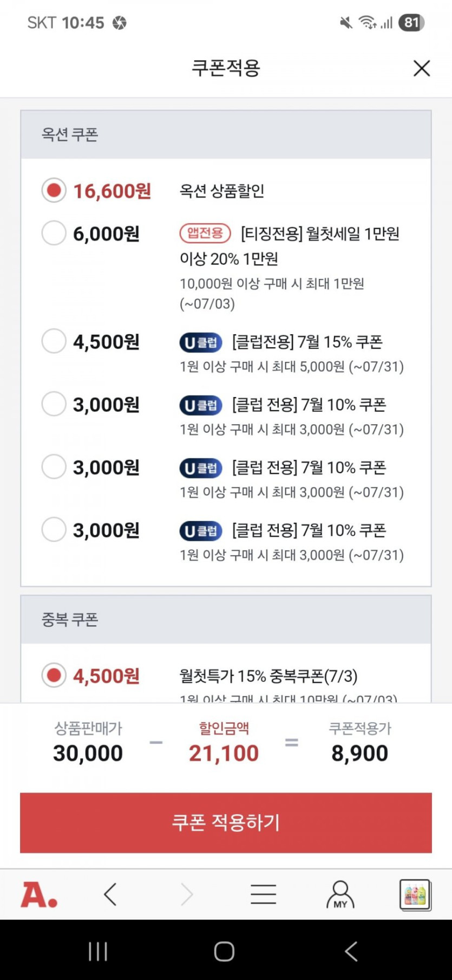Image resolution: width=452 pixels, height=980 pixels.
Task: Tap the 앱전용 badge label
Action: pyautogui.click(x=205, y=233)
